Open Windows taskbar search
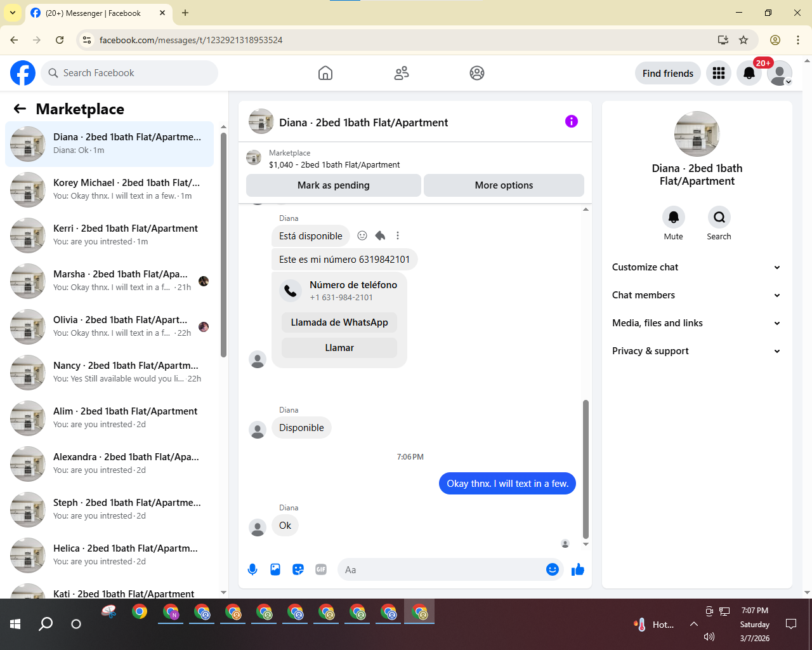This screenshot has height=650, width=812. 46,624
